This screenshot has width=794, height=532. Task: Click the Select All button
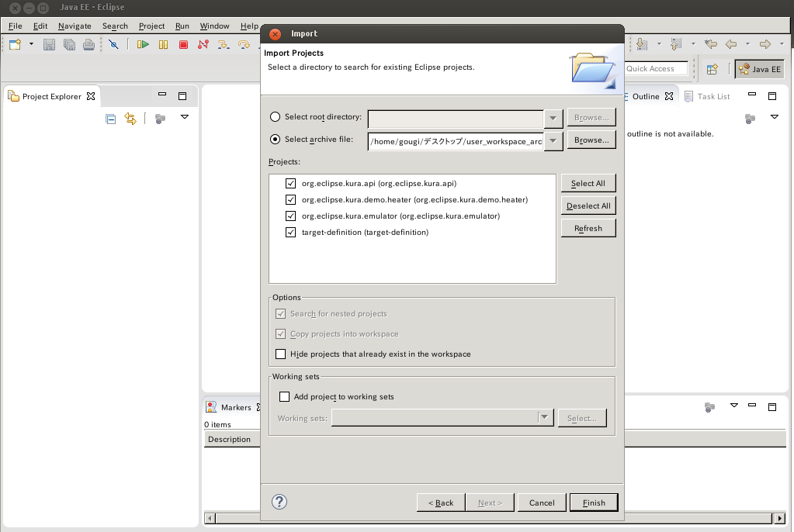(x=588, y=183)
